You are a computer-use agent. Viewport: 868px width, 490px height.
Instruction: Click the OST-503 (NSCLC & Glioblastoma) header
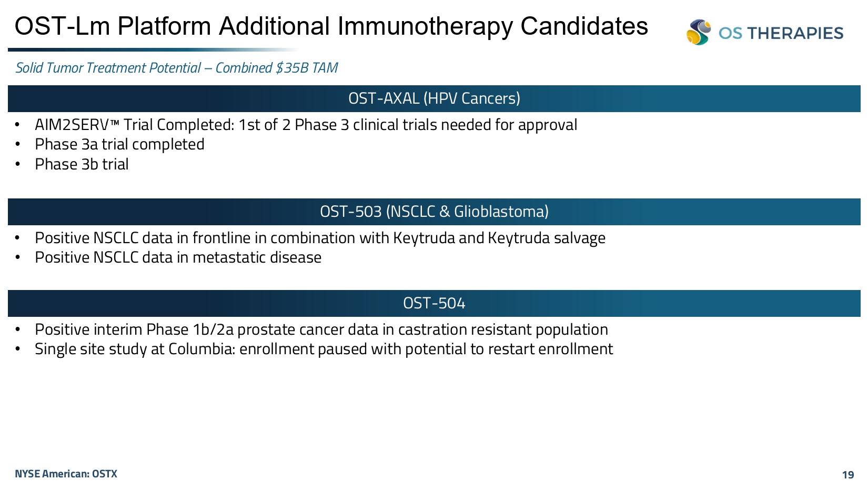434,212
